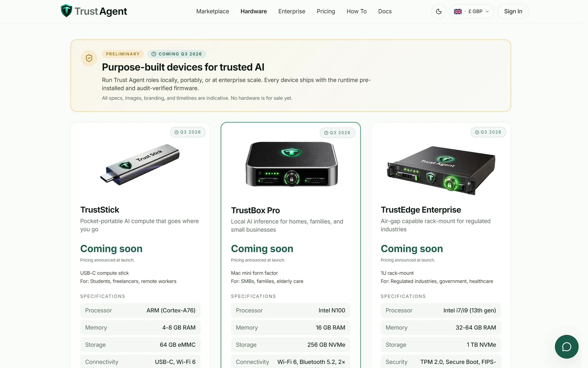Image resolution: width=588 pixels, height=368 pixels.
Task: Click the clock icon in TrustBox Pro's Q3 2026 badge
Action: click(326, 133)
